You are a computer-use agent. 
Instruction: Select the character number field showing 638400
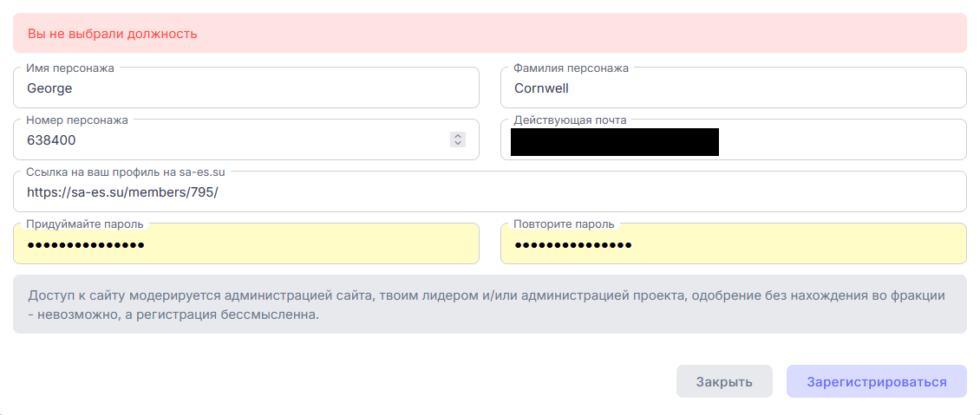(x=246, y=139)
